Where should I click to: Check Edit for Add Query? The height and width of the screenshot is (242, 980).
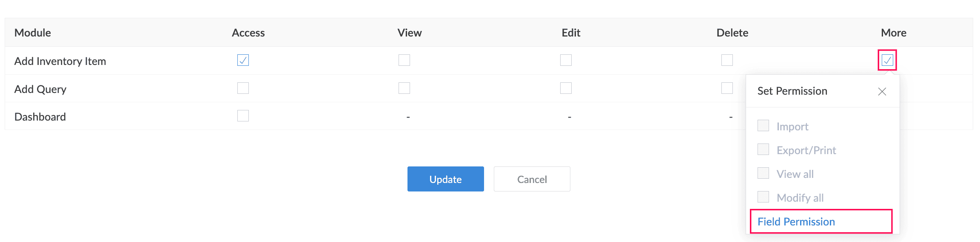click(566, 88)
